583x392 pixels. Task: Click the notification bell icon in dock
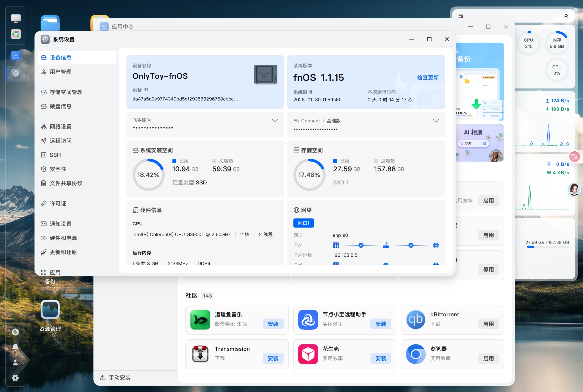tap(15, 347)
